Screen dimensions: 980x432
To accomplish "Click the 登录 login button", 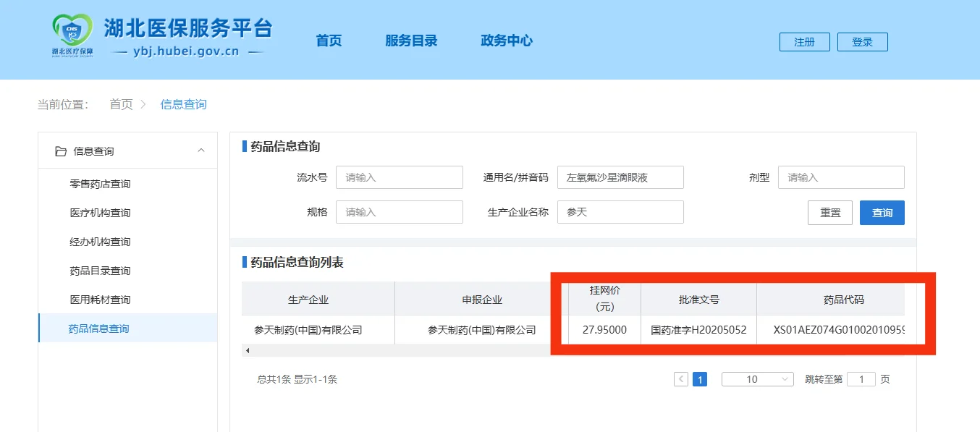I will click(862, 41).
